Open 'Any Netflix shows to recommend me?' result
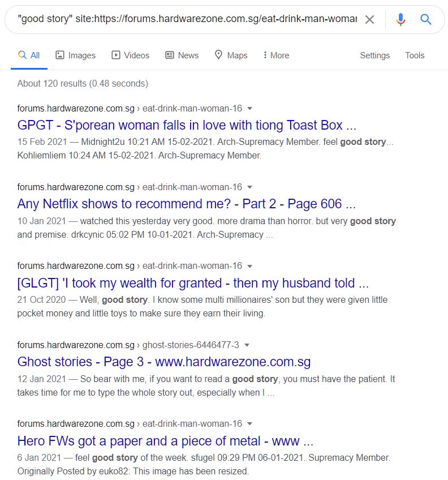 187,204
